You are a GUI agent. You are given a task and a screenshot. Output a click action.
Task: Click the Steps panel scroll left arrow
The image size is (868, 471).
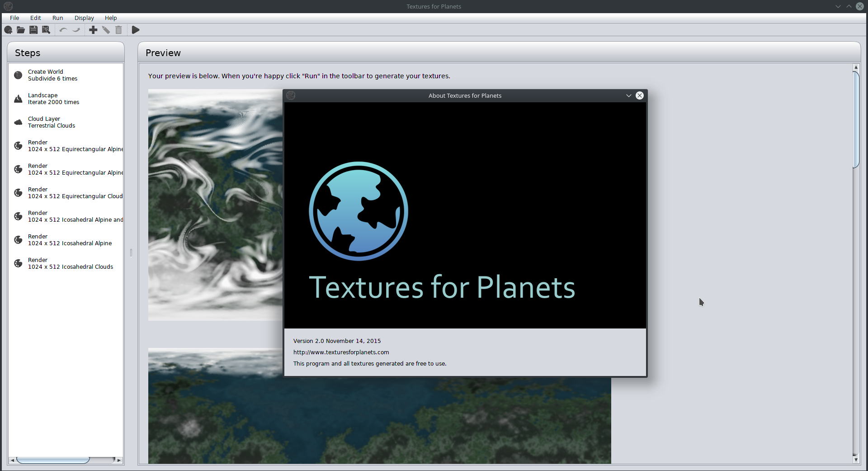12,460
